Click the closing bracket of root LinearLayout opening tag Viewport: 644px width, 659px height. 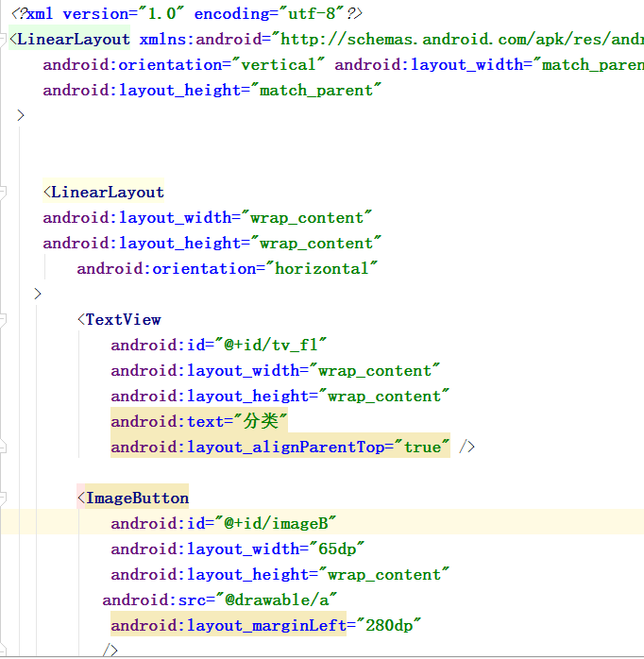point(21,115)
